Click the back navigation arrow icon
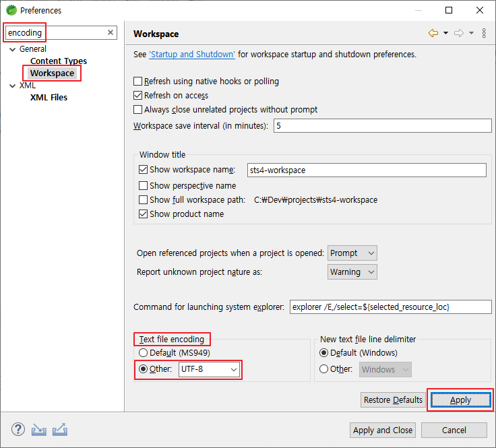 [x=433, y=33]
